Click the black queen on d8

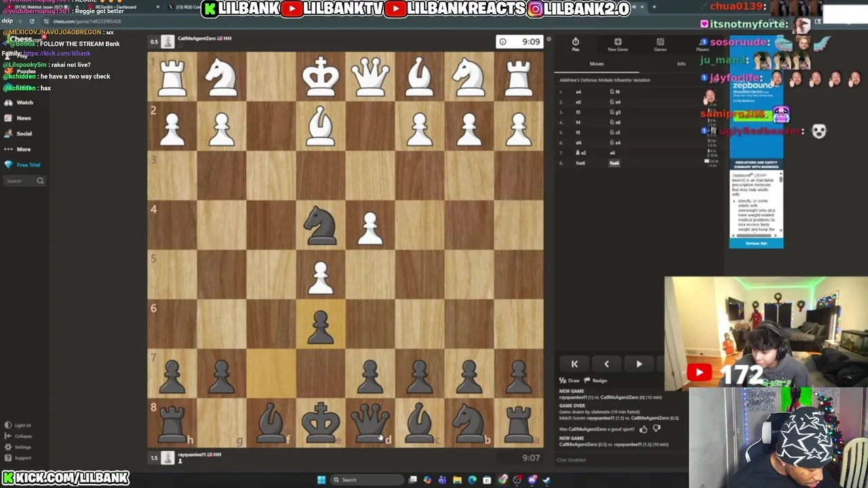click(x=370, y=422)
